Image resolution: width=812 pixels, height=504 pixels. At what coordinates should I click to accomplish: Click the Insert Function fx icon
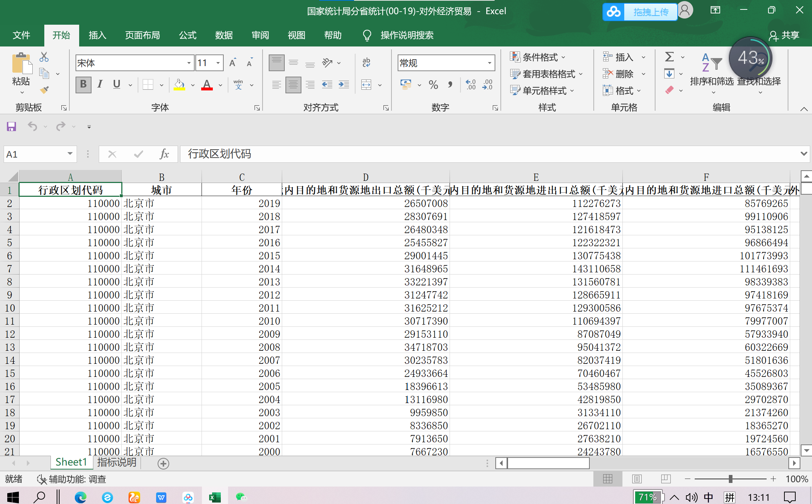point(164,154)
